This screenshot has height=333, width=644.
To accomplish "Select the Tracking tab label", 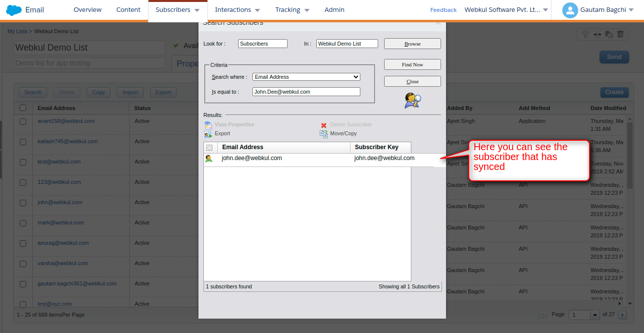I will [x=288, y=10].
